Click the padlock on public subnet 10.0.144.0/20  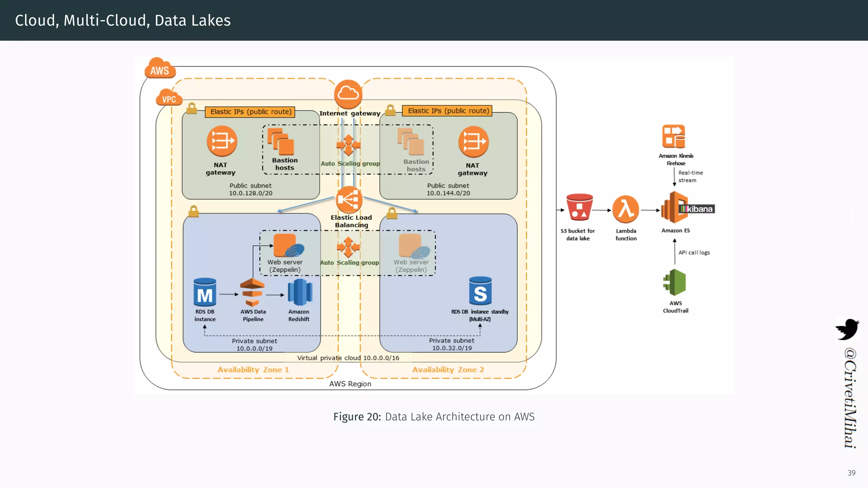click(390, 110)
